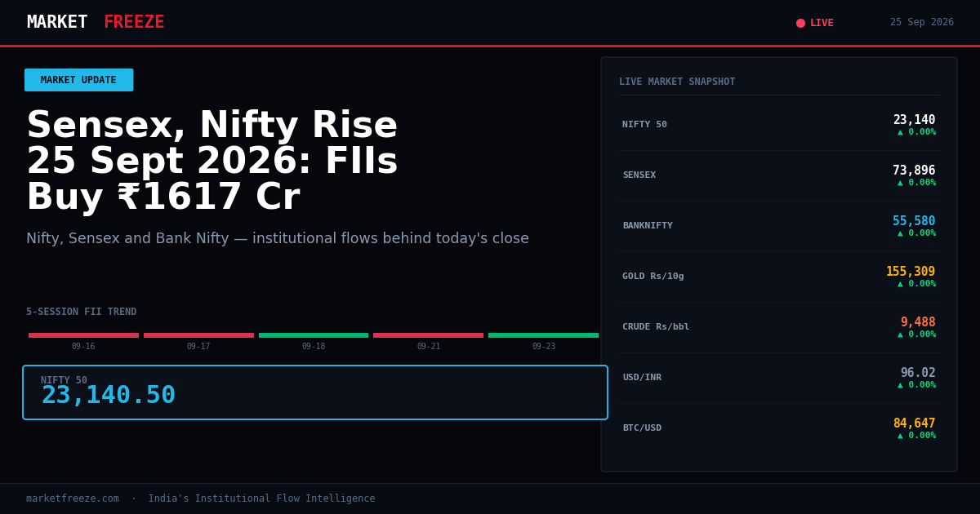Click the red LIVE indicator dot
The height and width of the screenshot is (514, 980).
point(800,23)
